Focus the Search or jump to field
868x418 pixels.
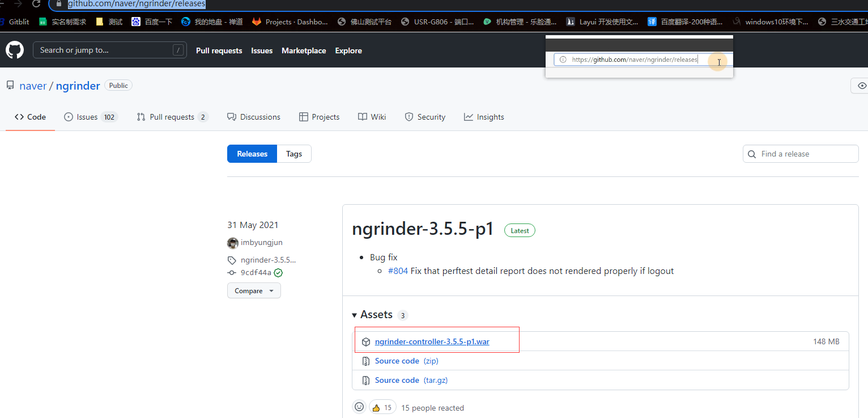point(110,50)
